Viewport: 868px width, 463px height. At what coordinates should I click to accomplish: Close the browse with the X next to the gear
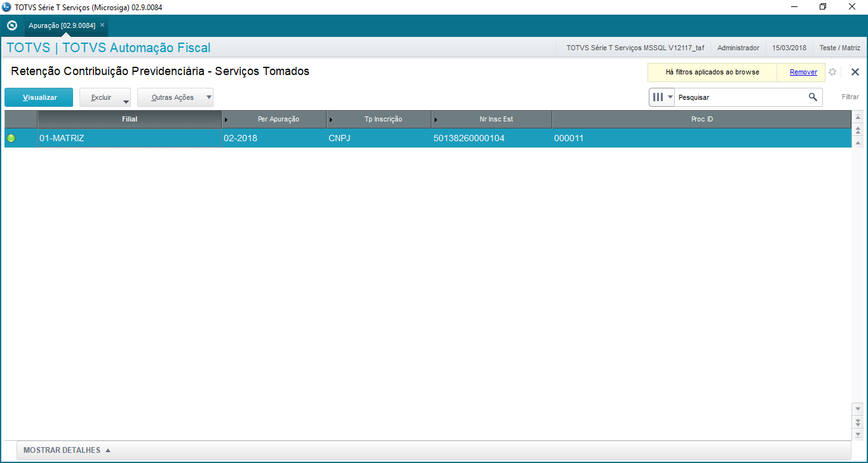coord(855,72)
